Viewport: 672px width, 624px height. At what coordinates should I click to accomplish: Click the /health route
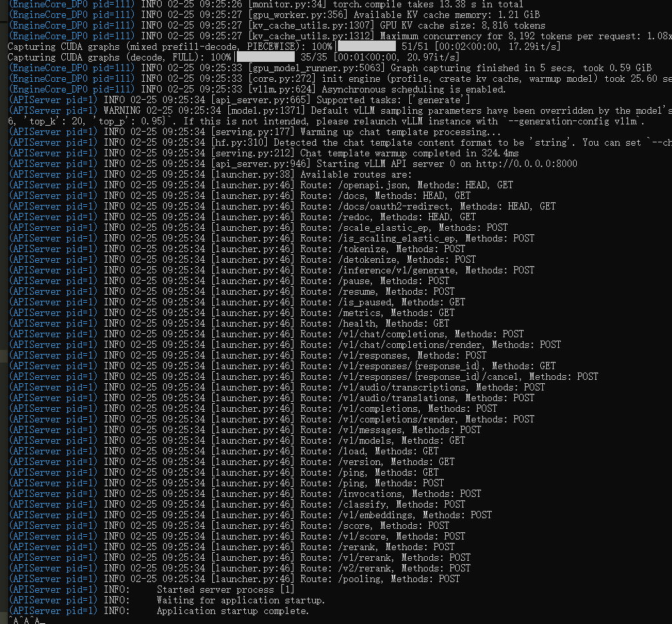[357, 323]
